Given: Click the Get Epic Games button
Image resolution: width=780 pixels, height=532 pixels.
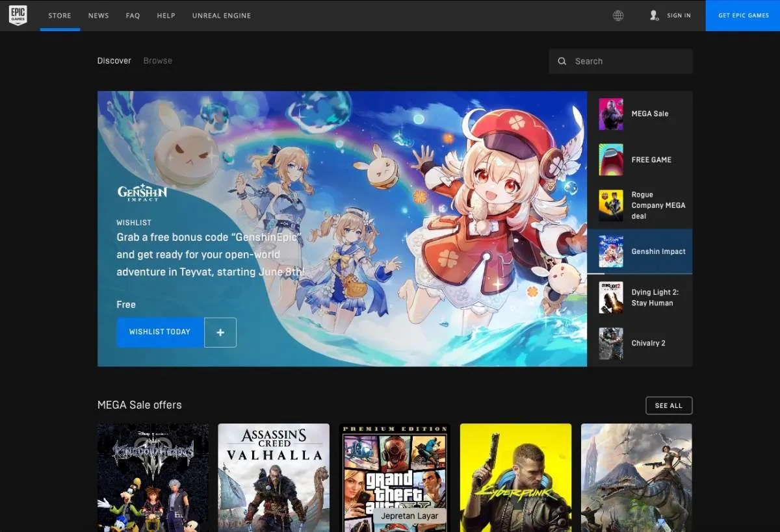Looking at the screenshot, I should pyautogui.click(x=743, y=16).
